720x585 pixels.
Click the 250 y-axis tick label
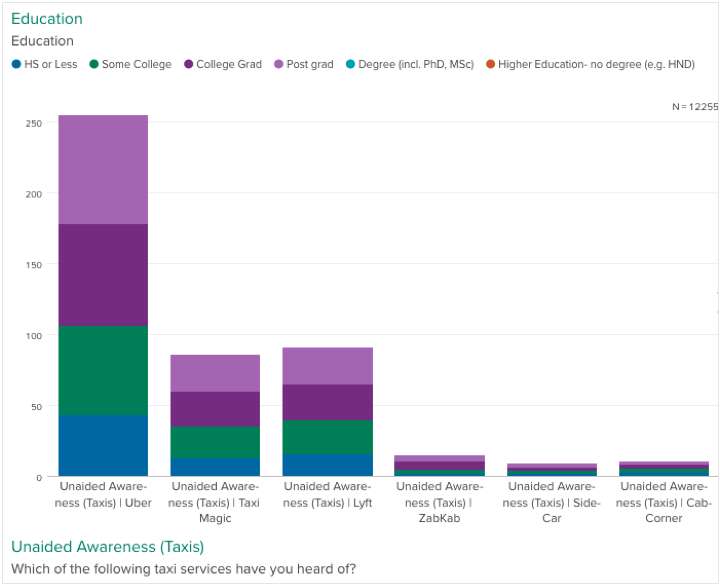[34, 124]
